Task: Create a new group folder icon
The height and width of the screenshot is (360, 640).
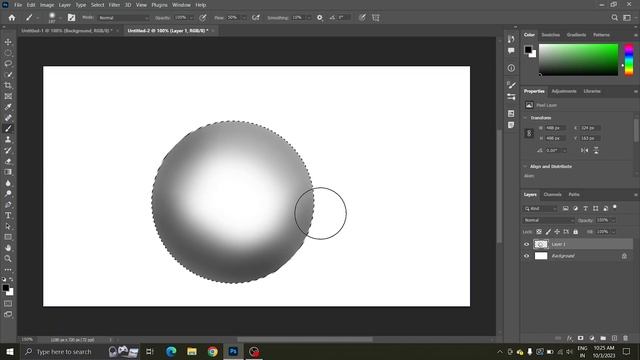Action: pos(603,338)
